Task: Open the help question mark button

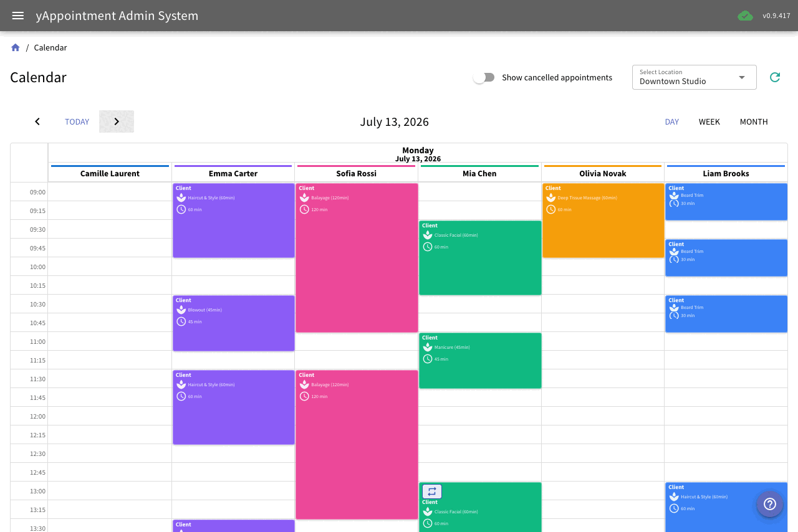Action: [x=770, y=504]
